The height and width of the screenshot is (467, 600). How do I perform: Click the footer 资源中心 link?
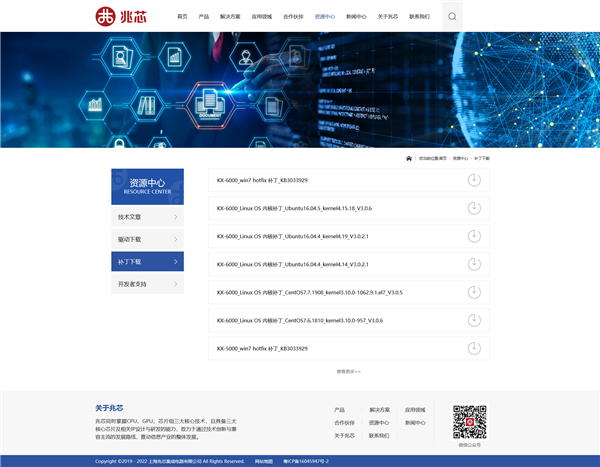point(379,423)
